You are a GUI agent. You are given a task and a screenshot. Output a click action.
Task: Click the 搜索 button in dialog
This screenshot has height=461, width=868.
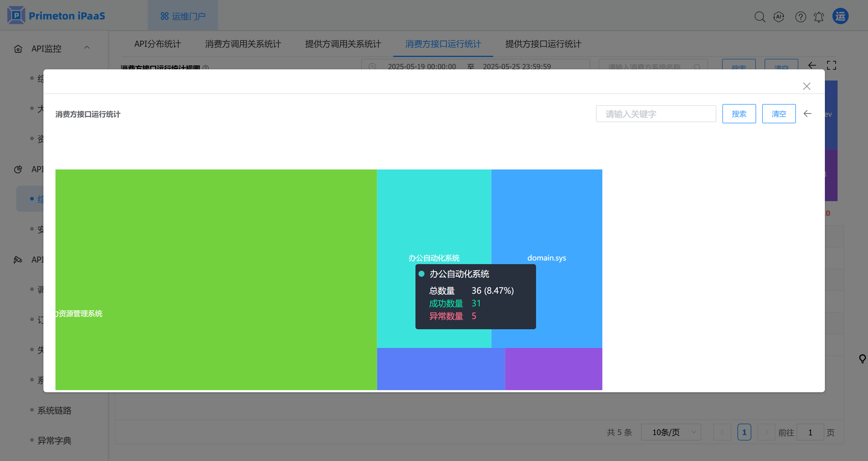pyautogui.click(x=739, y=114)
